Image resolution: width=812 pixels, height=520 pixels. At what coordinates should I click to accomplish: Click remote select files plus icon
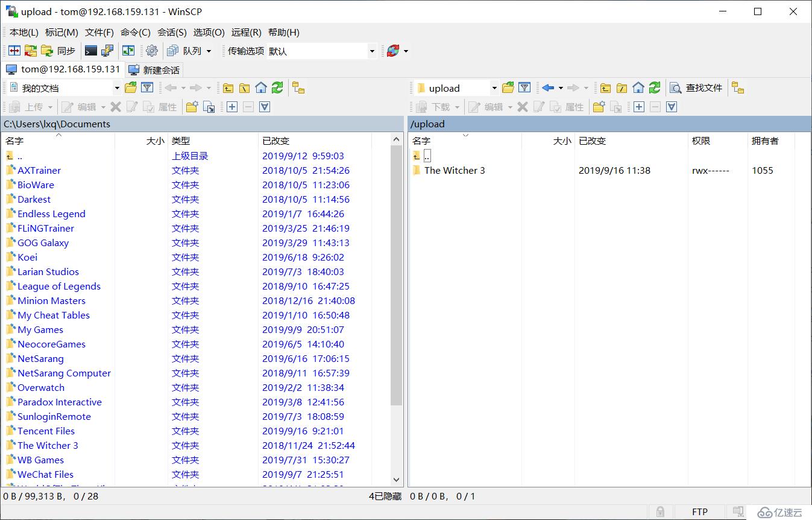tap(639, 107)
